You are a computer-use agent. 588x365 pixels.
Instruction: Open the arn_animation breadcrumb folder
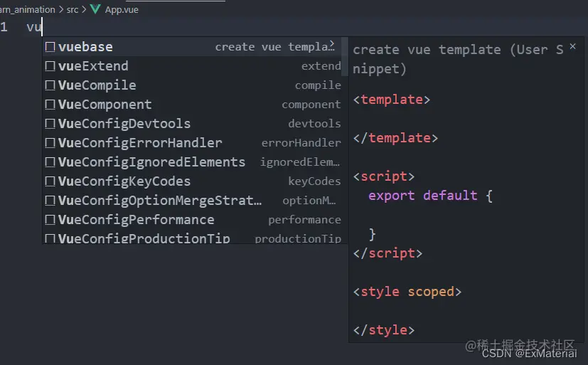28,10
